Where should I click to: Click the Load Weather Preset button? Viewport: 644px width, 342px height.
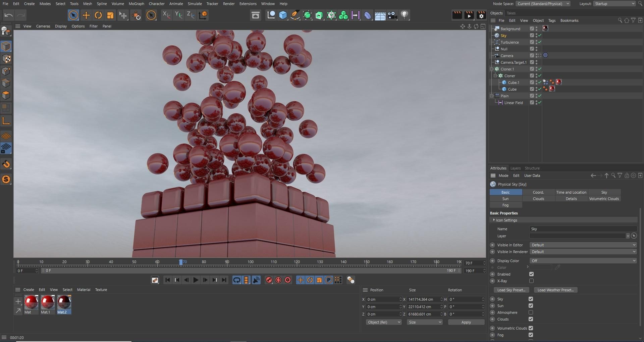(x=555, y=290)
